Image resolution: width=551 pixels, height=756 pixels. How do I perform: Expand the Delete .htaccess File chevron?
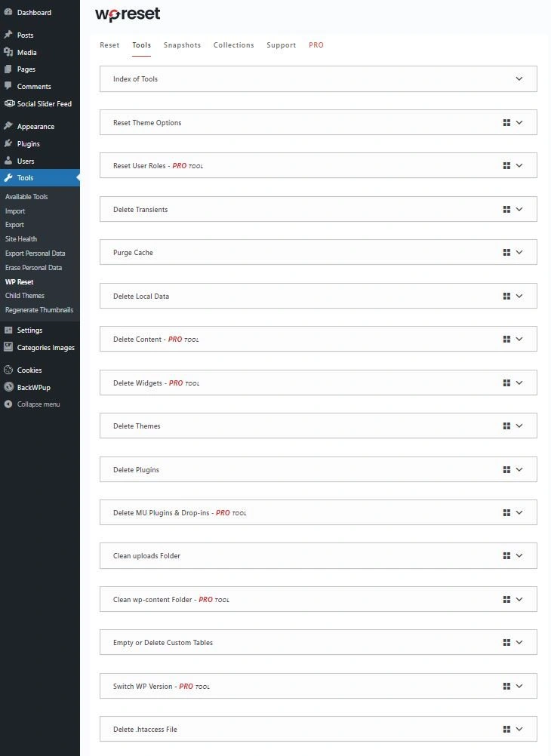click(519, 730)
